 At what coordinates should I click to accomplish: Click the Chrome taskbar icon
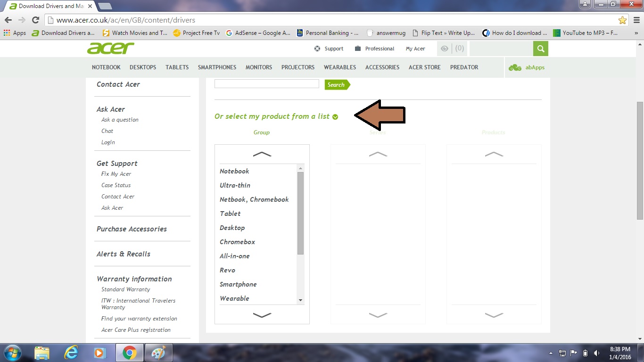(129, 353)
